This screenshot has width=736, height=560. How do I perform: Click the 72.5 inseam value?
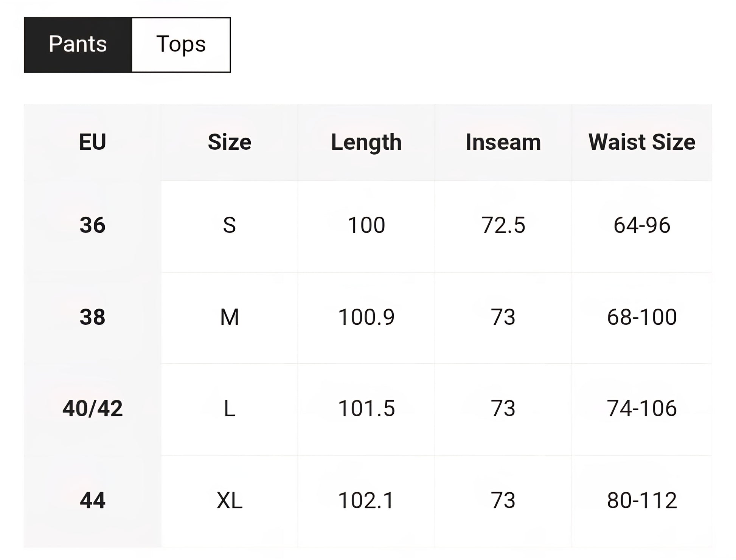[x=503, y=225]
